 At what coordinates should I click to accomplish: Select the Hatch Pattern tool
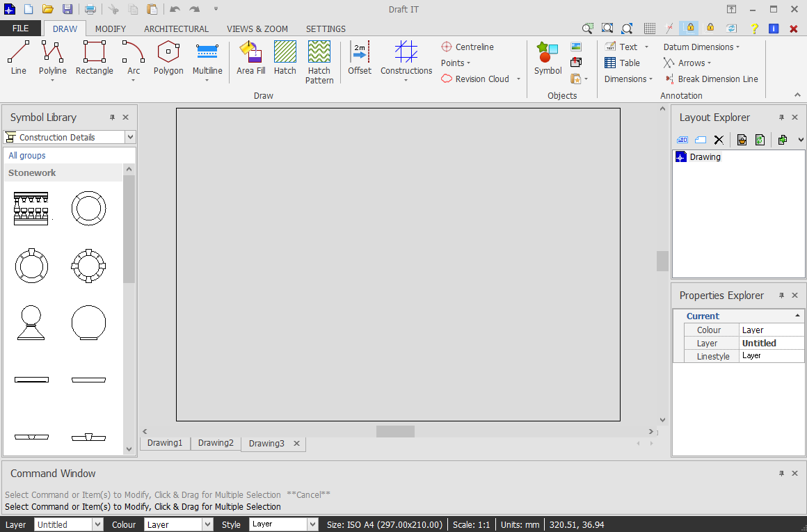(x=319, y=63)
